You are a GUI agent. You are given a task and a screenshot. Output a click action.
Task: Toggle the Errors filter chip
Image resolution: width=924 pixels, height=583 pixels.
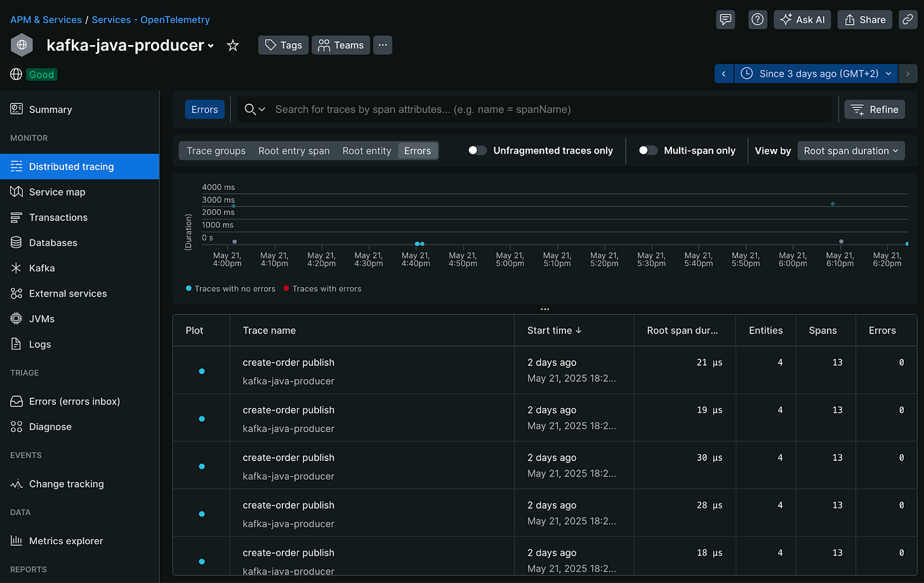click(204, 109)
